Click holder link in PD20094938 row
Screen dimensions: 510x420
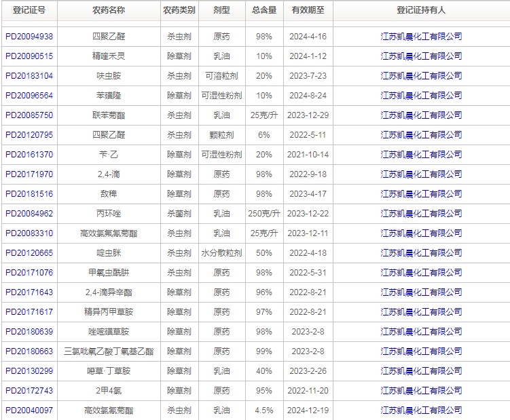(421, 37)
